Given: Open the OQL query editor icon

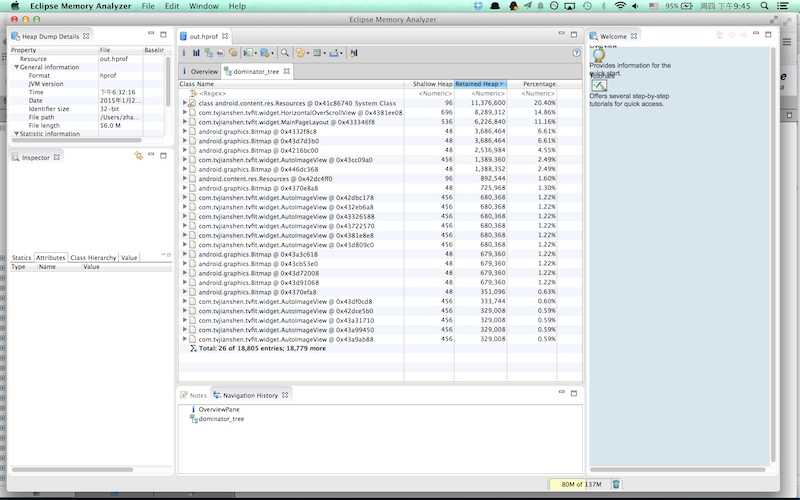Looking at the screenshot, I should [220, 53].
